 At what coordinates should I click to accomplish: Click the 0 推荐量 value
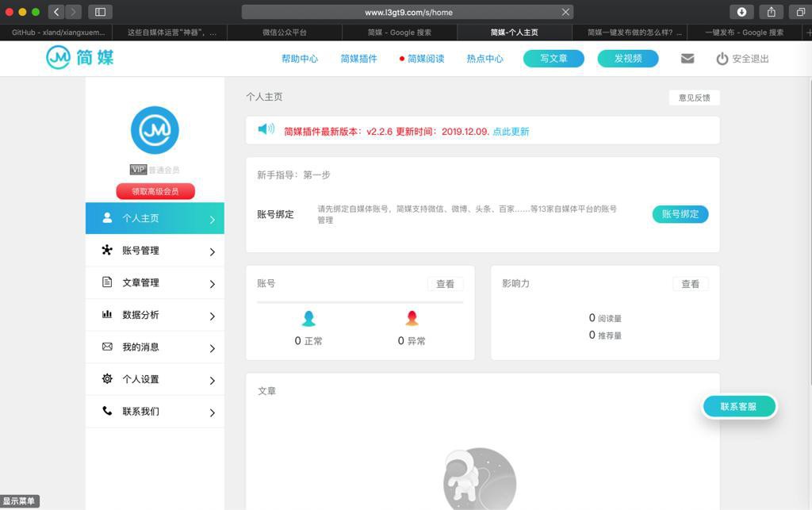click(605, 335)
